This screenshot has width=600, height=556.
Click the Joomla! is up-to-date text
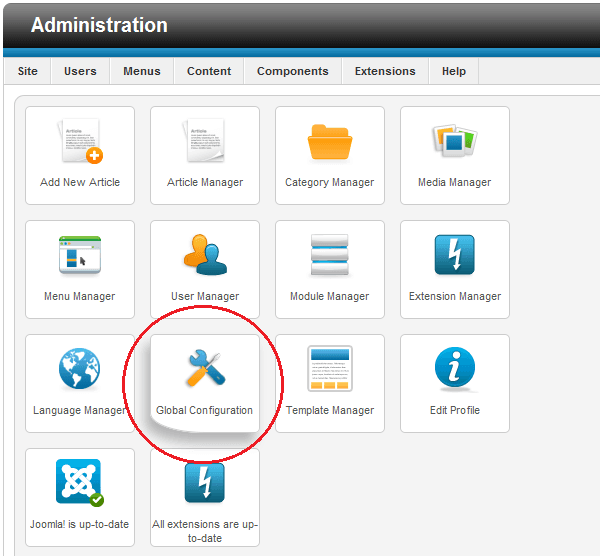[80, 524]
